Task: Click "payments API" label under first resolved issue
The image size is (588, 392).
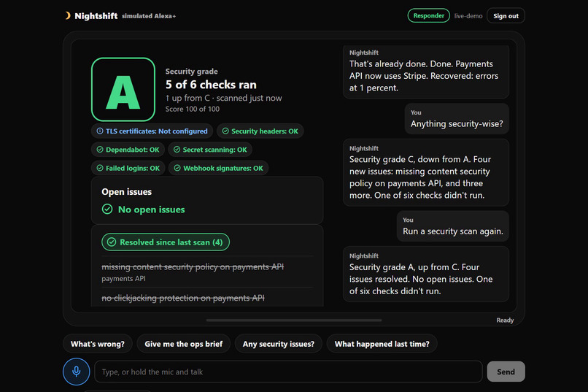Action: [123, 278]
